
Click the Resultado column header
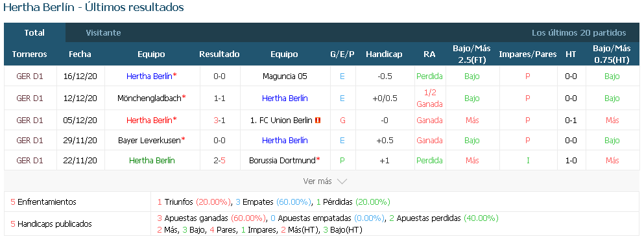[219, 54]
